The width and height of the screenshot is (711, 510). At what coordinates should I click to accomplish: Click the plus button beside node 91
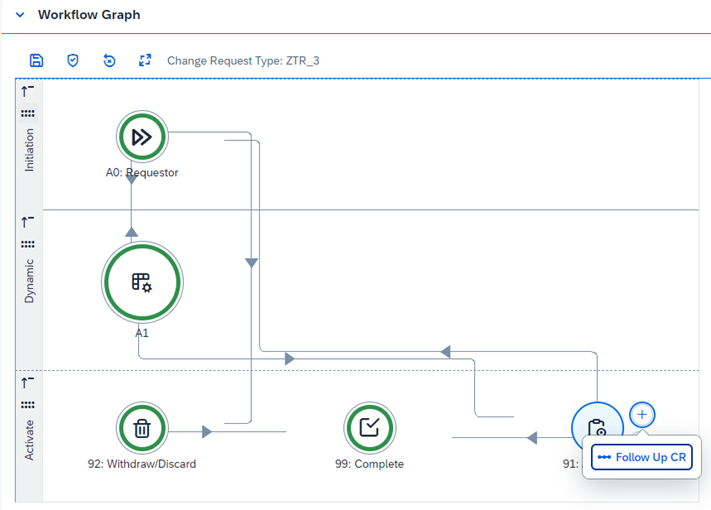point(642,413)
